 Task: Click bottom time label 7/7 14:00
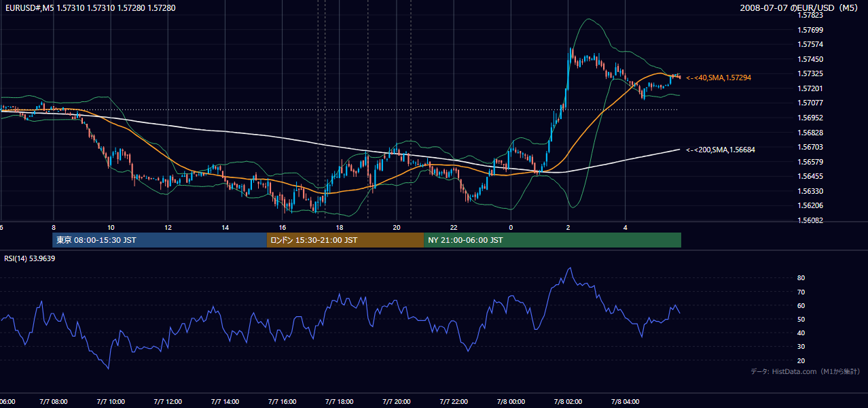[x=225, y=402]
